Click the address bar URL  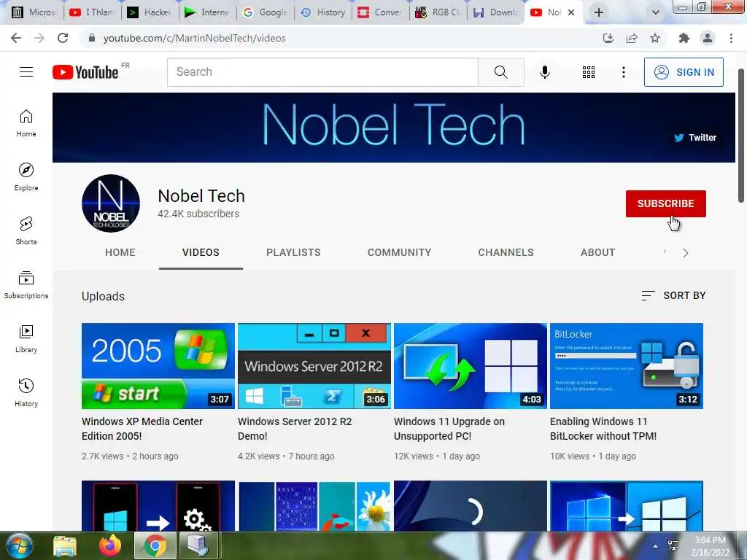click(x=194, y=38)
